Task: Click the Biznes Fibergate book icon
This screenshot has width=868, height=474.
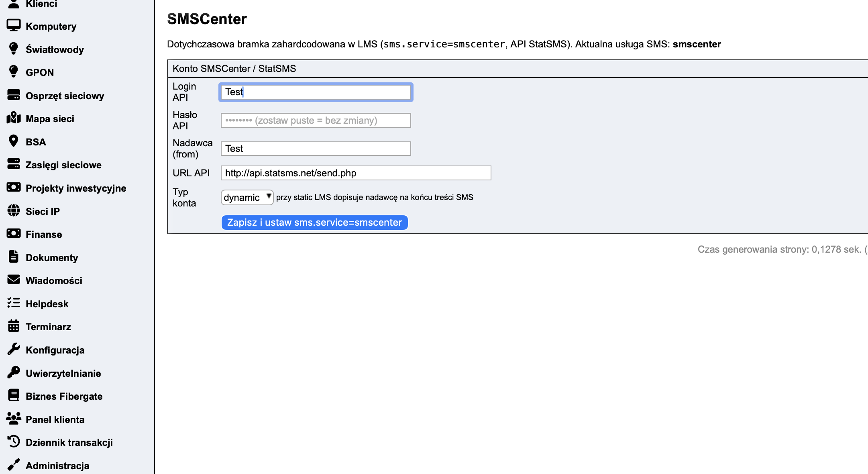Action: click(x=14, y=395)
